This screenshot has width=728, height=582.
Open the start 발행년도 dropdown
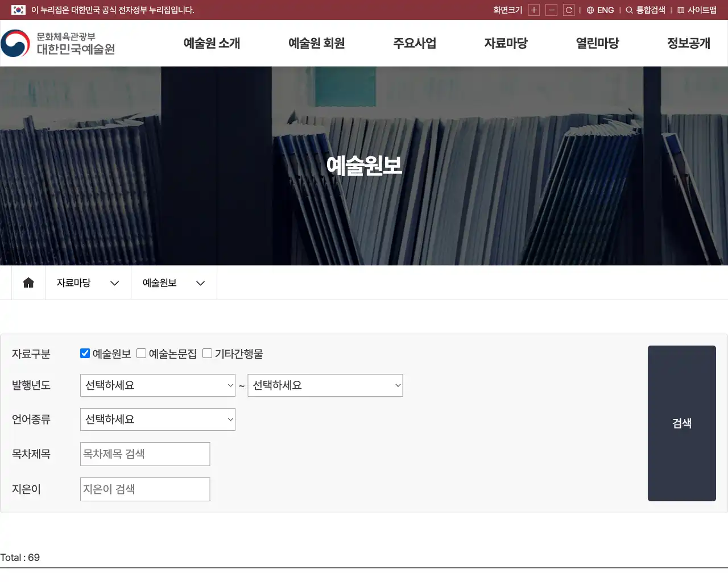(158, 385)
